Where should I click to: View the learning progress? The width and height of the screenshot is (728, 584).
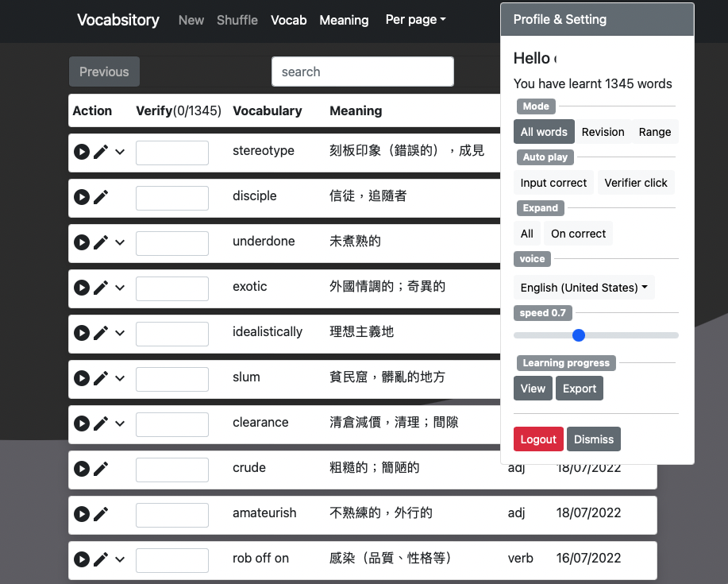[x=533, y=389]
